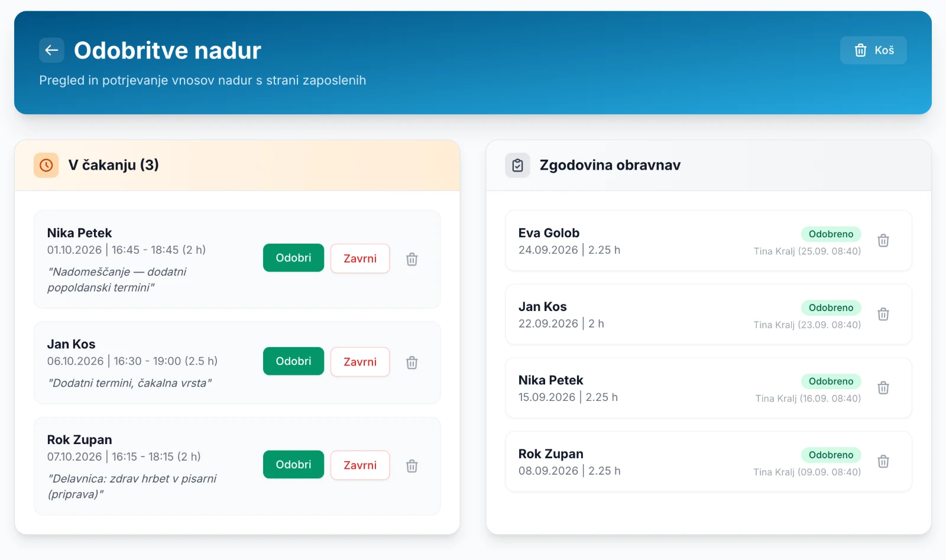Delete Nika Petek's 15.09.2026 history record

883,388
